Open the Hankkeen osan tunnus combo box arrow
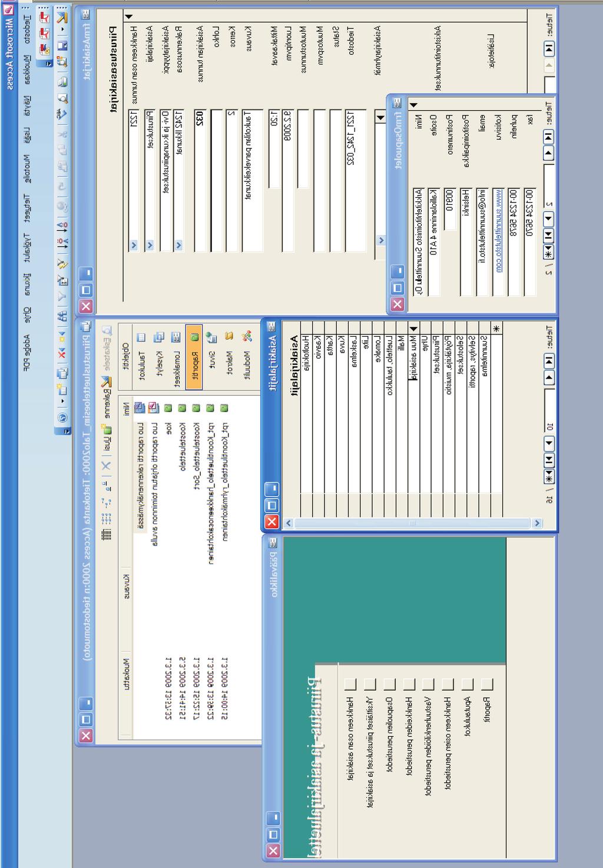This screenshot has height=868, width=603. pos(133,246)
